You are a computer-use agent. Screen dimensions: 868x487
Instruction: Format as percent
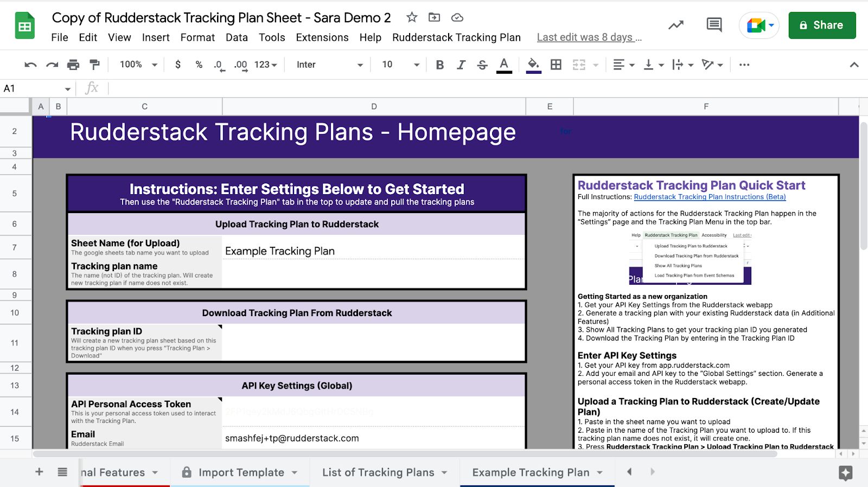tap(199, 65)
